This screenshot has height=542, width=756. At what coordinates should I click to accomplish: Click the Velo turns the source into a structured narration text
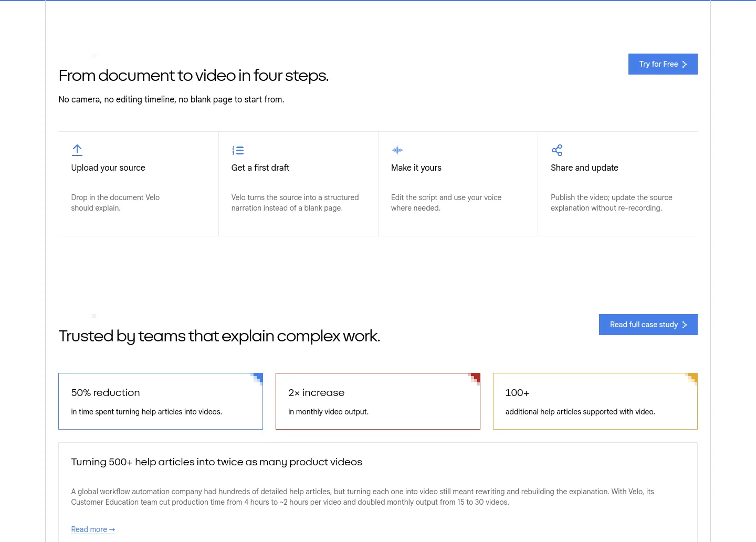(x=295, y=203)
